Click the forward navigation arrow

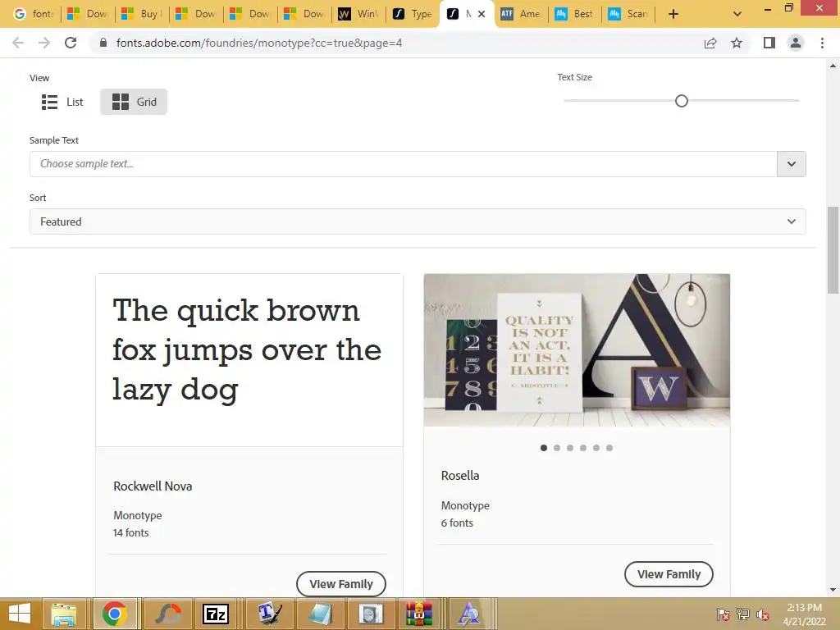click(x=44, y=43)
